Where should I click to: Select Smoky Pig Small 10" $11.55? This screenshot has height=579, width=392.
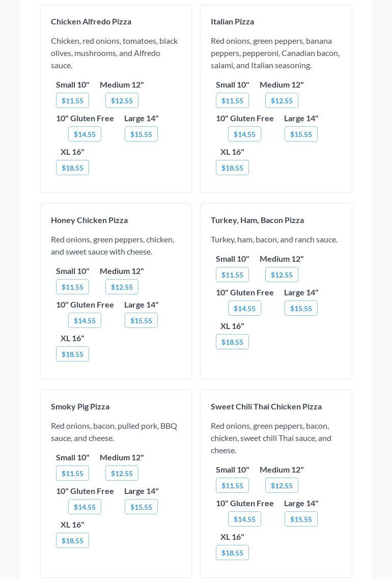pyautogui.click(x=72, y=473)
